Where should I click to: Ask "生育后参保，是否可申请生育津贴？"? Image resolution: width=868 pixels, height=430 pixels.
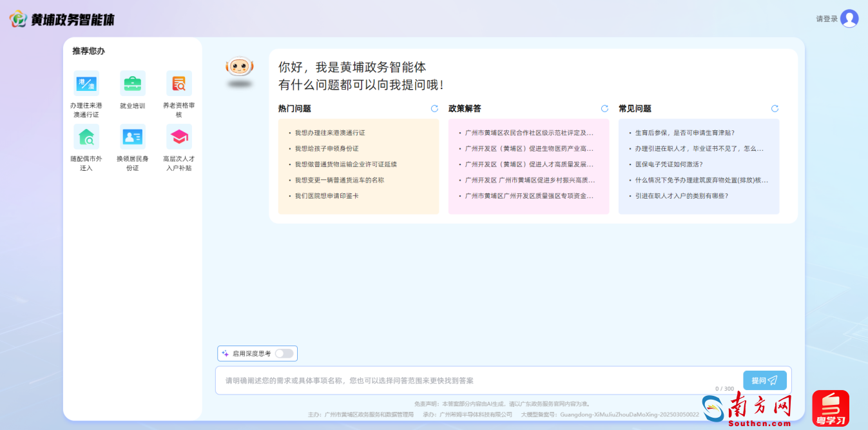click(x=685, y=133)
